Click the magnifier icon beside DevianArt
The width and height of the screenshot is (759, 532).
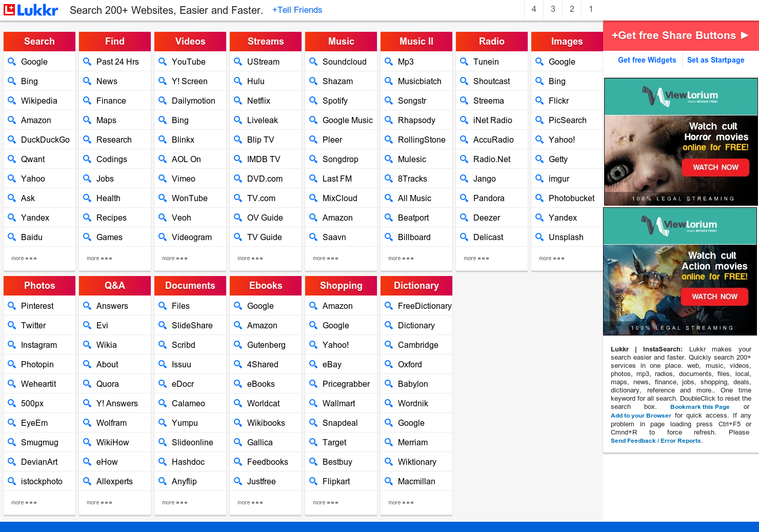pyautogui.click(x=12, y=462)
